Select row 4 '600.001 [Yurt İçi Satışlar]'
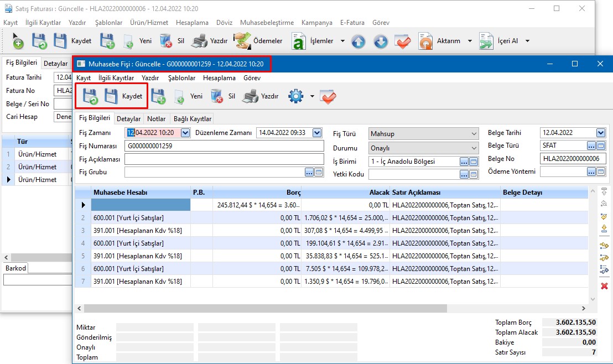Screen dimensions: 613x364 (331, 243)
